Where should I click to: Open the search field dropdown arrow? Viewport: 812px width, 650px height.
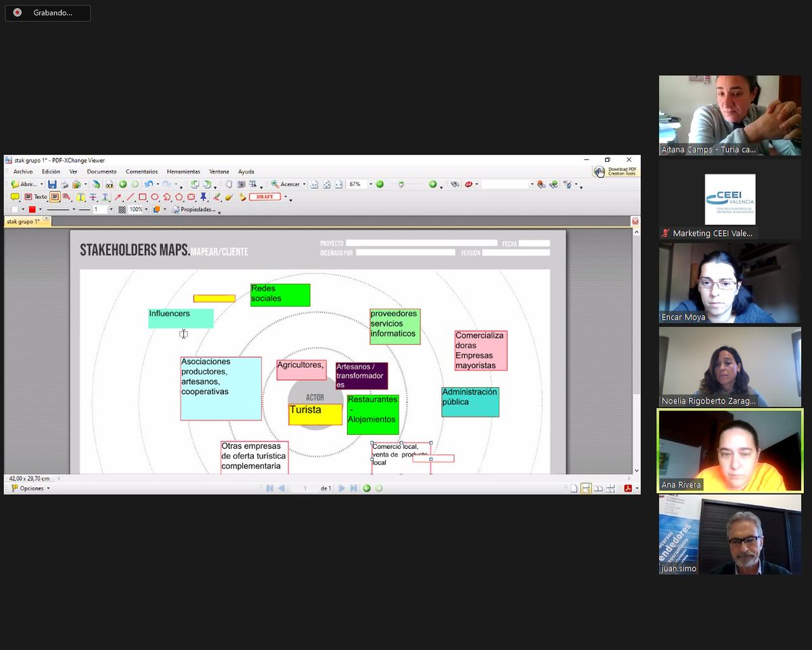coord(532,184)
